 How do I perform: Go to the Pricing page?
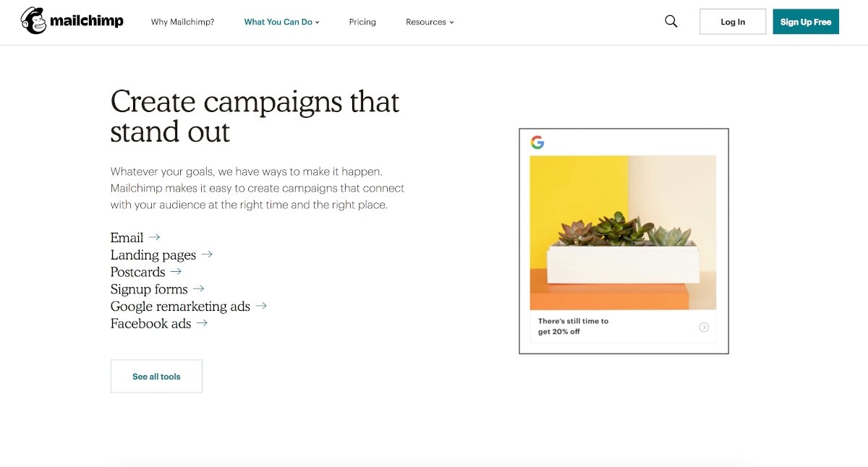(x=362, y=22)
